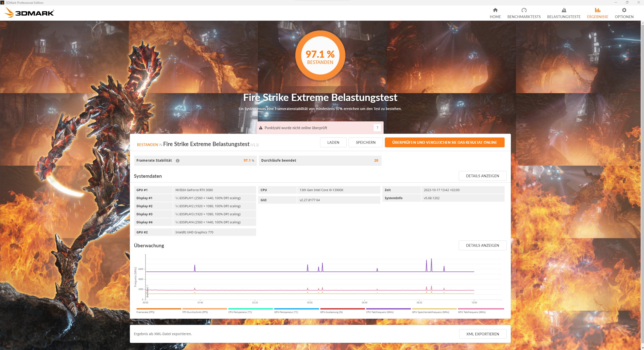Click orange online verify and compare button
The width and height of the screenshot is (644, 350).
click(444, 142)
